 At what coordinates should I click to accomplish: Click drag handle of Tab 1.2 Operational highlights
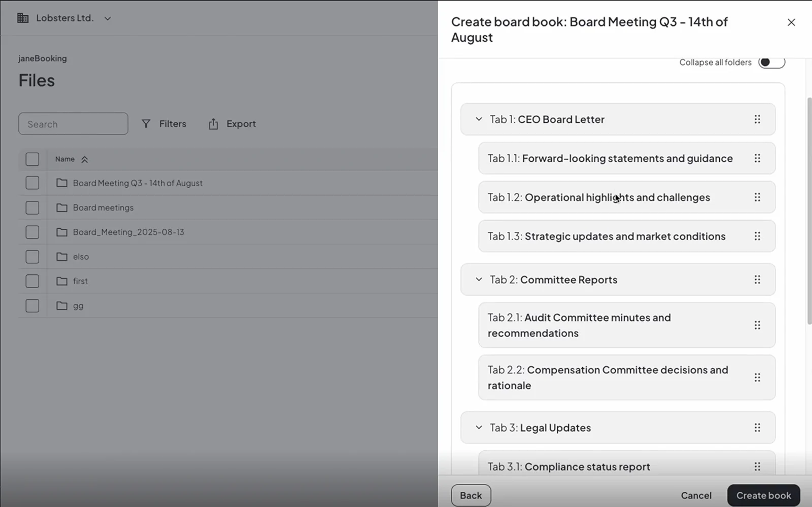click(757, 197)
